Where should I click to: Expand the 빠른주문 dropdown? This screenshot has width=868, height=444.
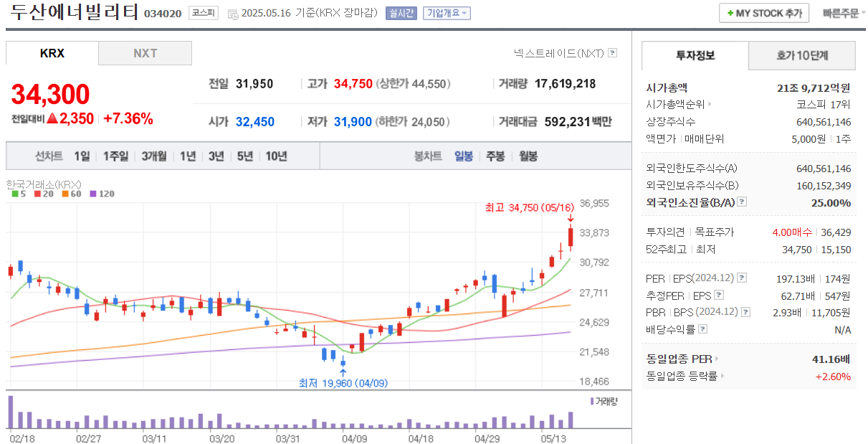point(844,14)
